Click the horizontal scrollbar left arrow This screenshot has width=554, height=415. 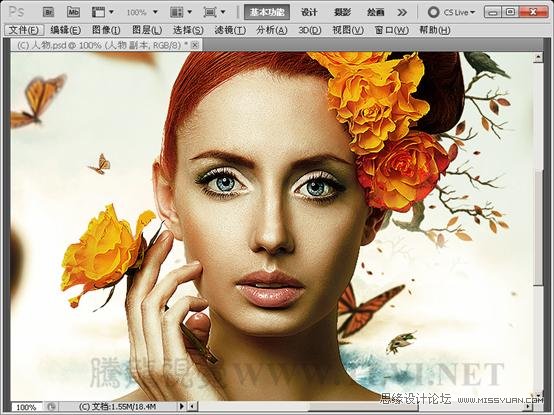pos(192,407)
